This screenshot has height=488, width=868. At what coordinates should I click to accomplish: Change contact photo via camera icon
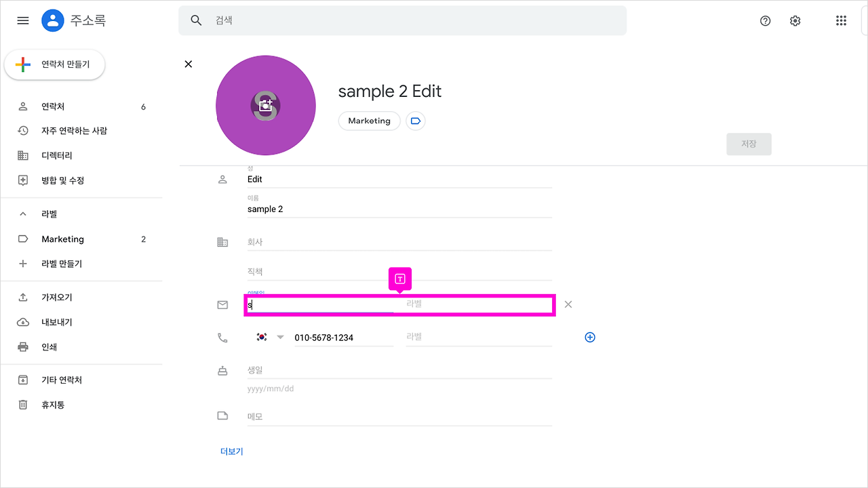click(x=266, y=106)
